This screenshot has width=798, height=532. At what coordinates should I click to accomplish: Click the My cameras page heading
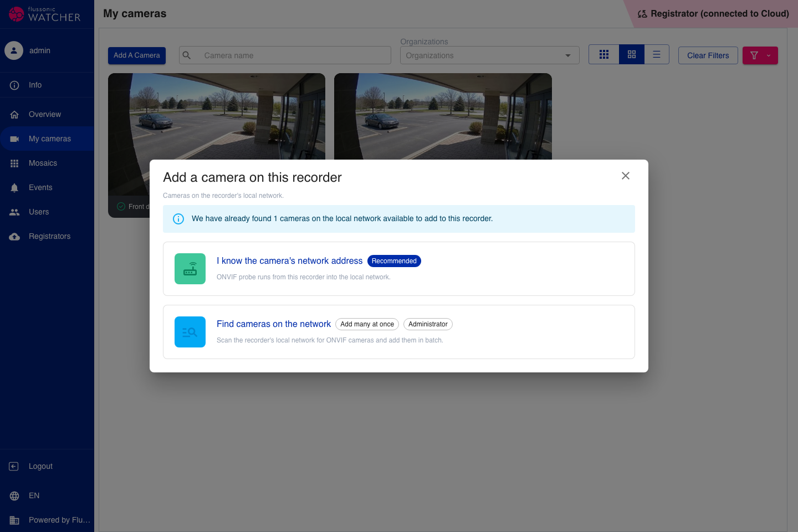[135, 14]
